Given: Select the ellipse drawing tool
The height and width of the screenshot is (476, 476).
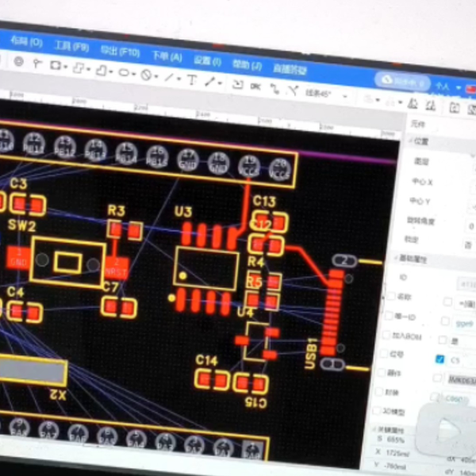Looking at the screenshot, I should tap(124, 72).
